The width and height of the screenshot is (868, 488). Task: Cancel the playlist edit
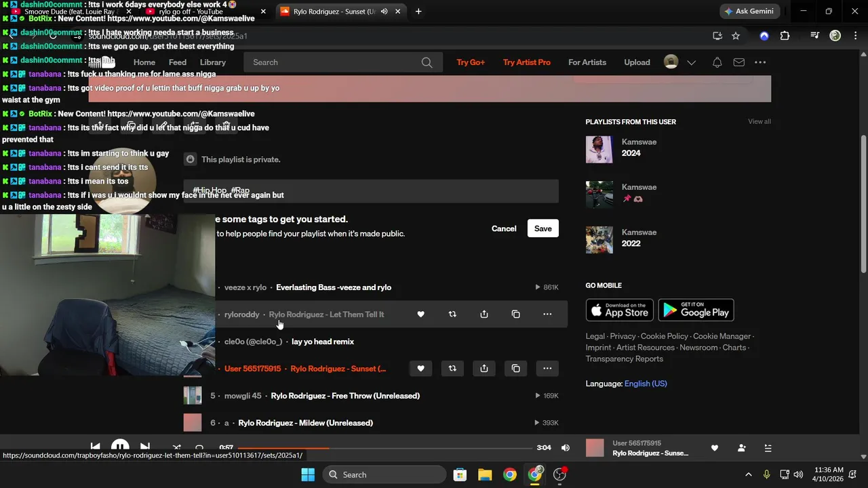pos(504,228)
